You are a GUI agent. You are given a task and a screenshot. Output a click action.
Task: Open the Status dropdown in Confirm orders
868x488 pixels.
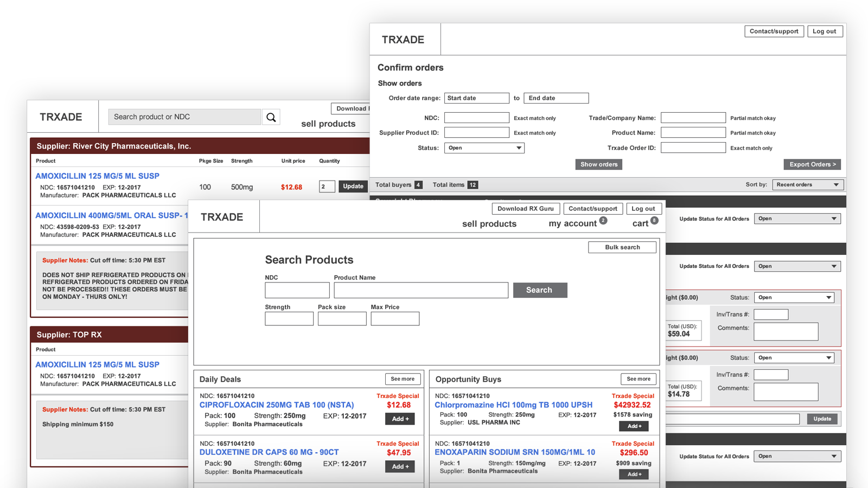(x=484, y=148)
